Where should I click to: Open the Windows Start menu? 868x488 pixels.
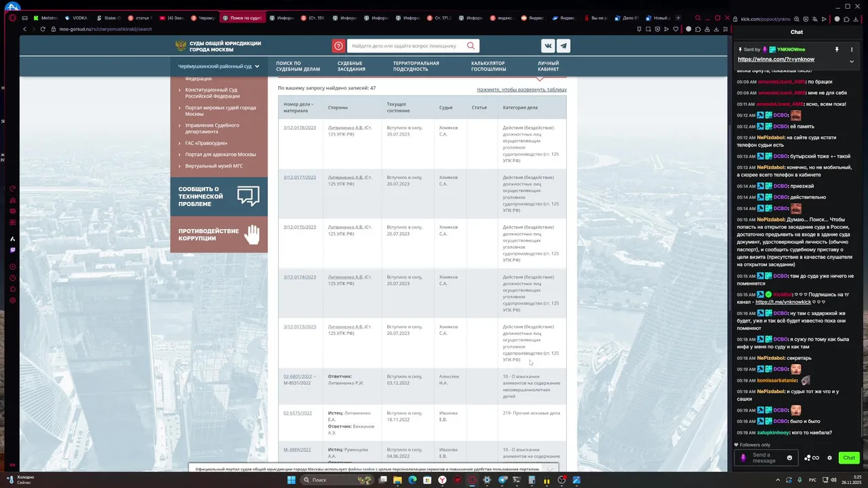click(291, 480)
